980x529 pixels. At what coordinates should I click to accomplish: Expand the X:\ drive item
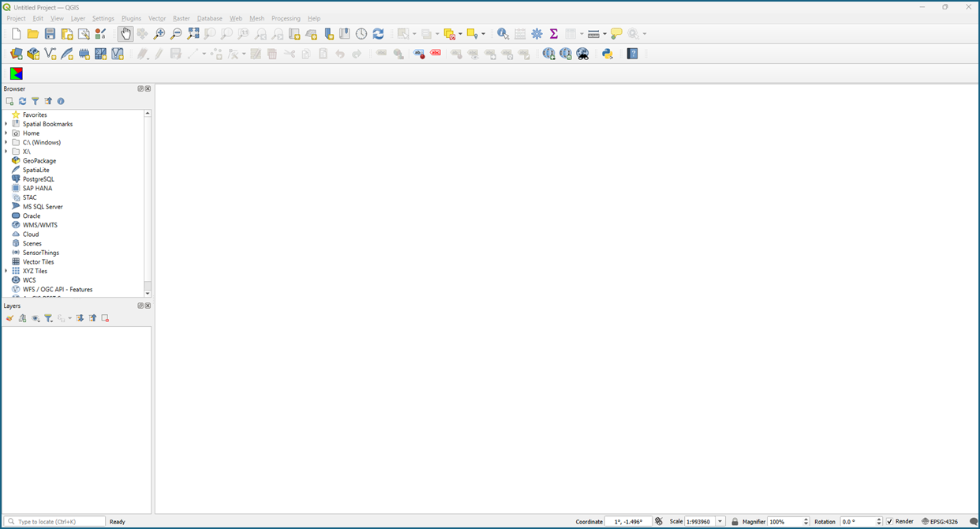pyautogui.click(x=6, y=152)
